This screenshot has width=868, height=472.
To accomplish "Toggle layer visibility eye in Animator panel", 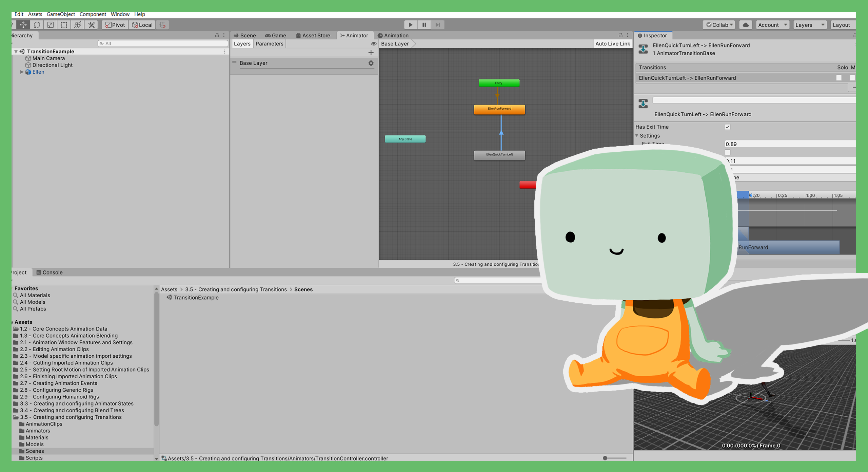I will 373,43.
